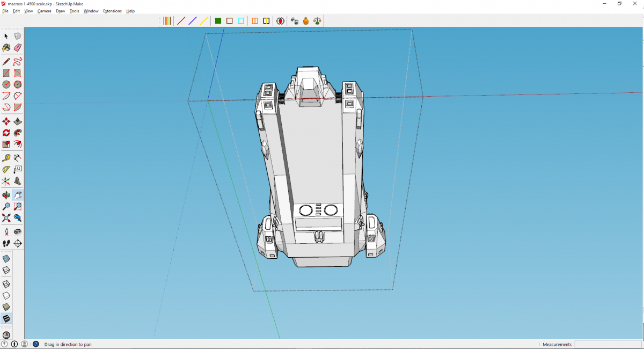644x349 pixels.
Task: Select the 3 Point Arc tool
Action: tap(6, 107)
